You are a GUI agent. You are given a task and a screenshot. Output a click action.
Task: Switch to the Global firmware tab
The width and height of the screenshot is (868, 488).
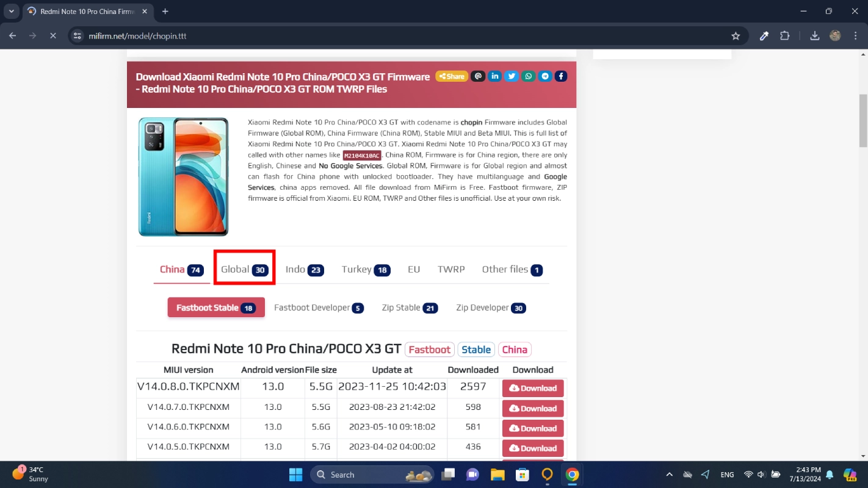coord(244,270)
